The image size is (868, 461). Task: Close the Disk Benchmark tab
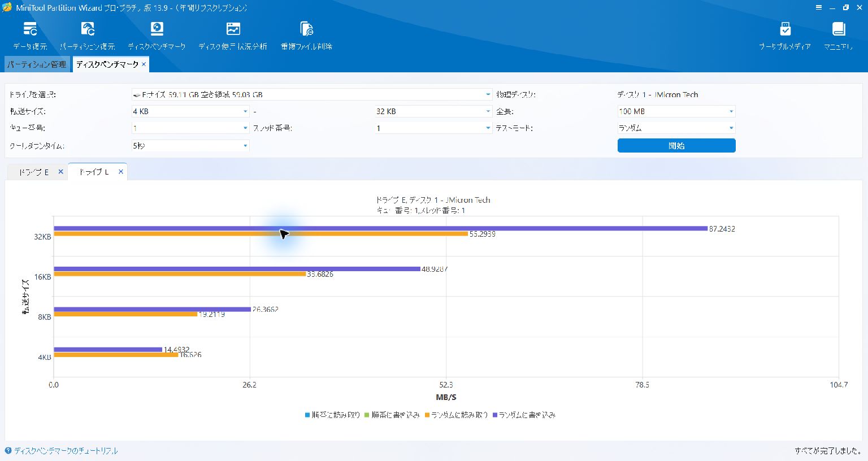144,64
